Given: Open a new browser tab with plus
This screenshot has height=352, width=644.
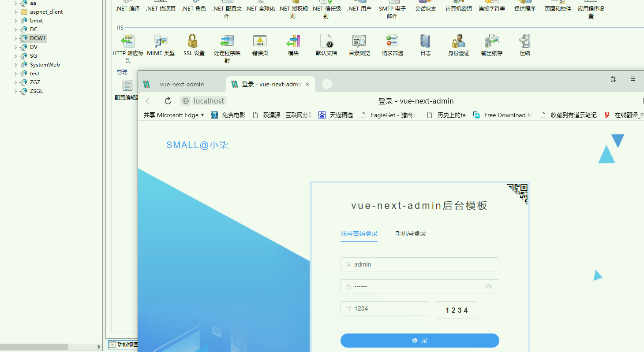Looking at the screenshot, I should point(327,84).
